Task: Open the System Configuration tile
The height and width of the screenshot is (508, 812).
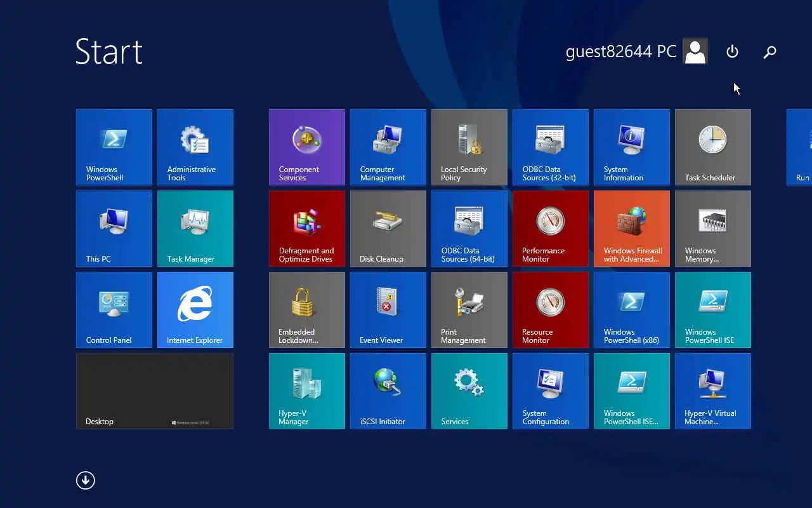Action: 551,391
